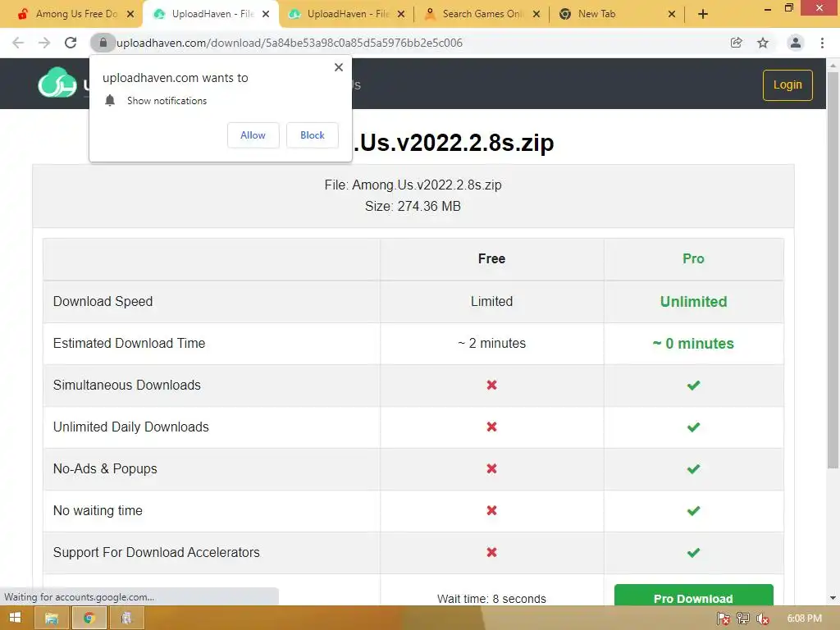Close the Among Us Free Download tab
This screenshot has width=840, height=630.
130,15
